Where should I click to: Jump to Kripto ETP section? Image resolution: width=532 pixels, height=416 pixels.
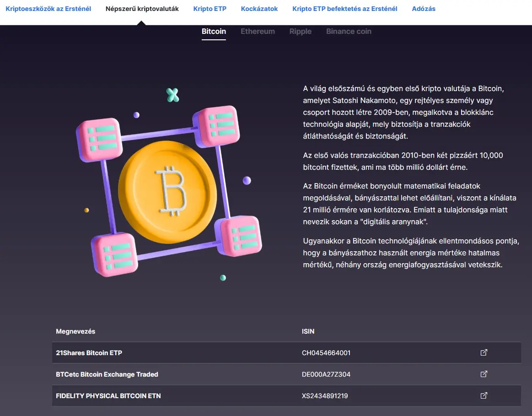(210, 9)
